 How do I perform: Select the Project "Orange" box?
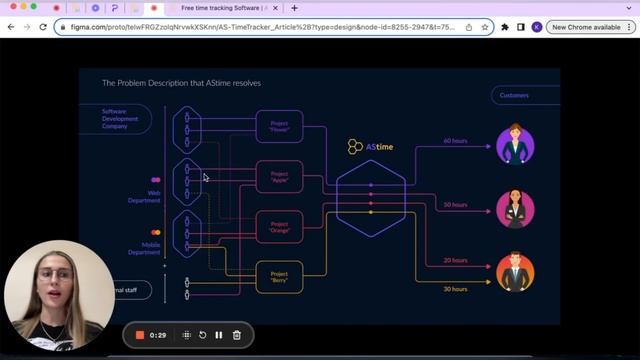pyautogui.click(x=280, y=227)
